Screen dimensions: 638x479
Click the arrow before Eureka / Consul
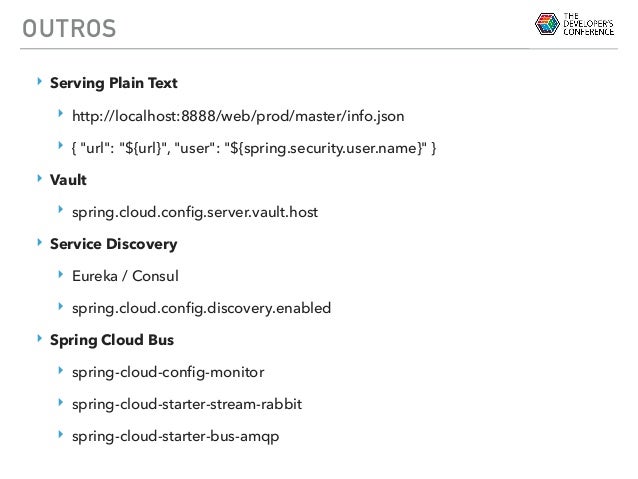point(61,274)
